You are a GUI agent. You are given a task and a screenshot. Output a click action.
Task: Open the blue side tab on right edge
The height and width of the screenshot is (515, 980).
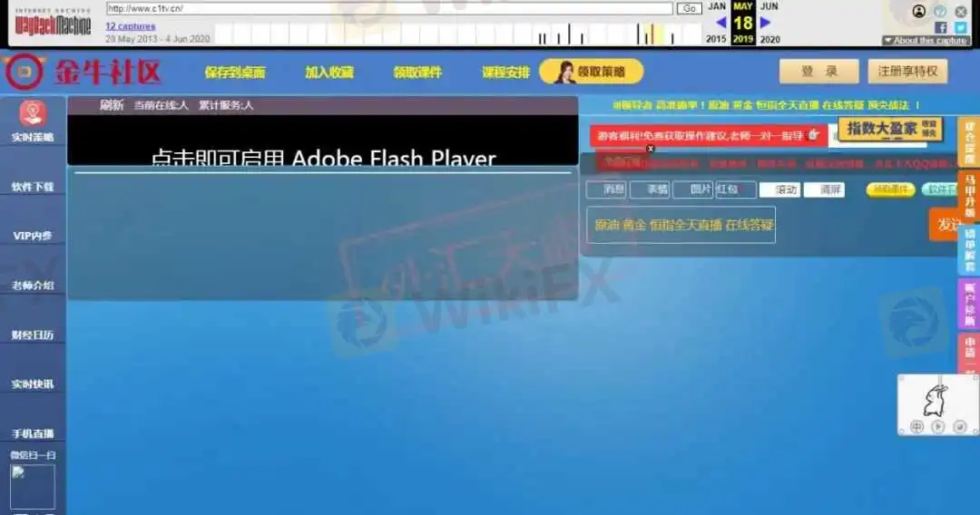(x=969, y=249)
